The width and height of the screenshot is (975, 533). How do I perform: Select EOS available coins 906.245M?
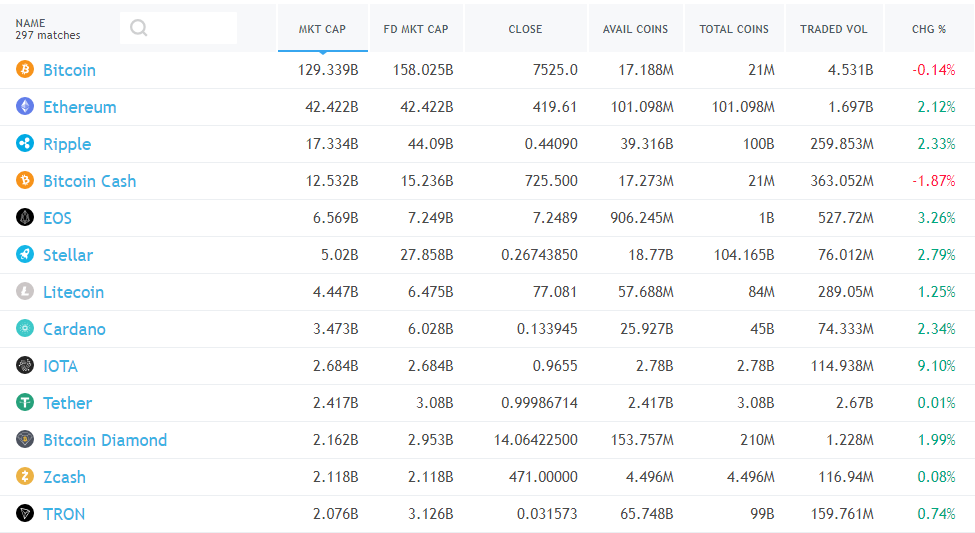coord(642,218)
